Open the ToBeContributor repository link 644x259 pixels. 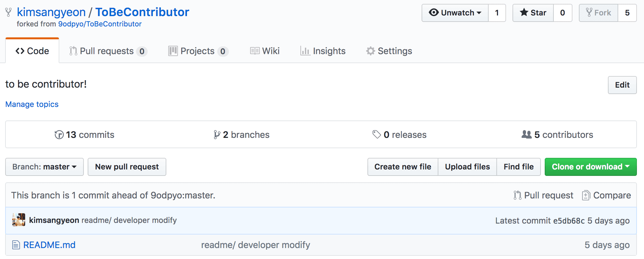142,12
